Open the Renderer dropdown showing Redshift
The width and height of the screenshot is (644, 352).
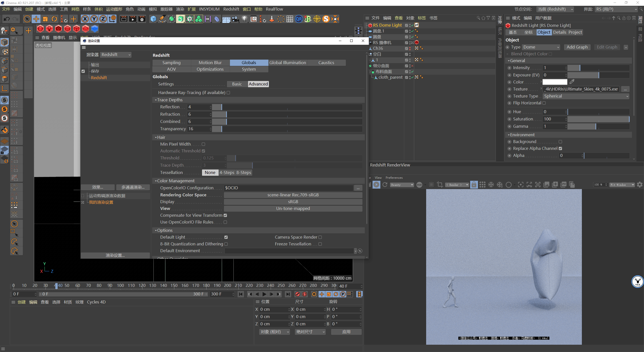coord(116,55)
